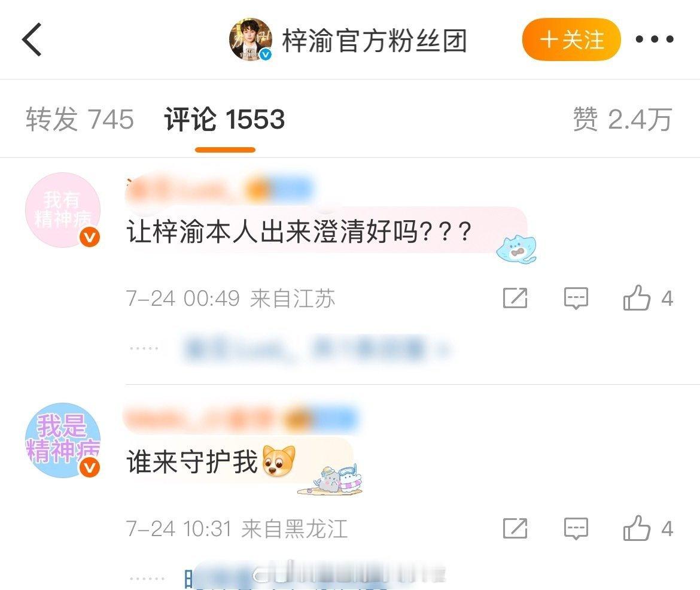Open the blue 我是精神病 commenter avatar
Viewport: 700px width, 590px height.
(62, 440)
